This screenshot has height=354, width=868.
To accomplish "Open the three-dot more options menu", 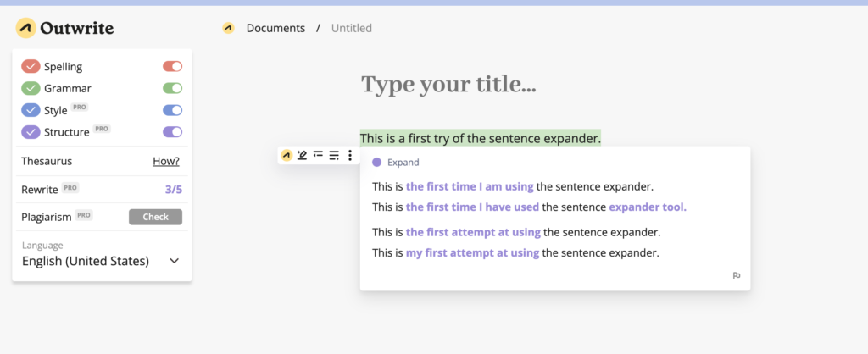I will pos(350,156).
